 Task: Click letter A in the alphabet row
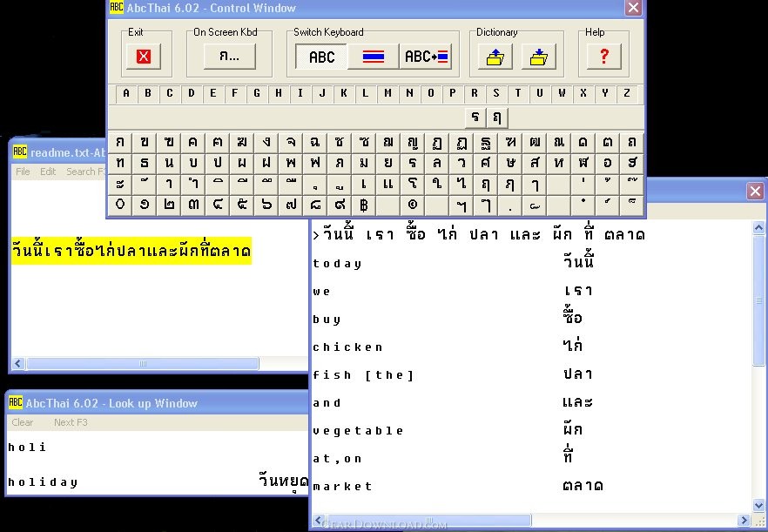(x=126, y=93)
